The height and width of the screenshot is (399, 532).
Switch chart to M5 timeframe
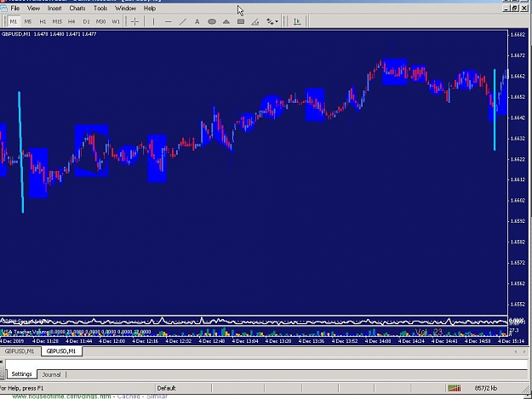[x=28, y=22]
